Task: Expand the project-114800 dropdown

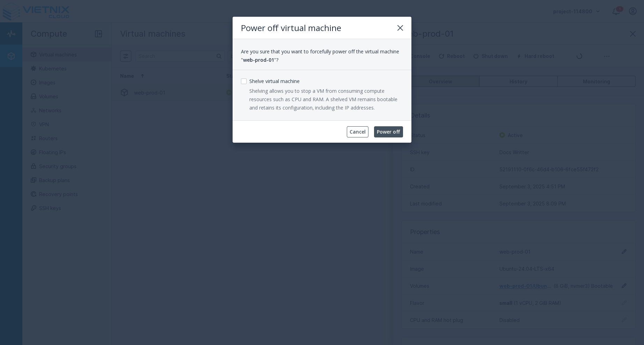Action: (576, 12)
